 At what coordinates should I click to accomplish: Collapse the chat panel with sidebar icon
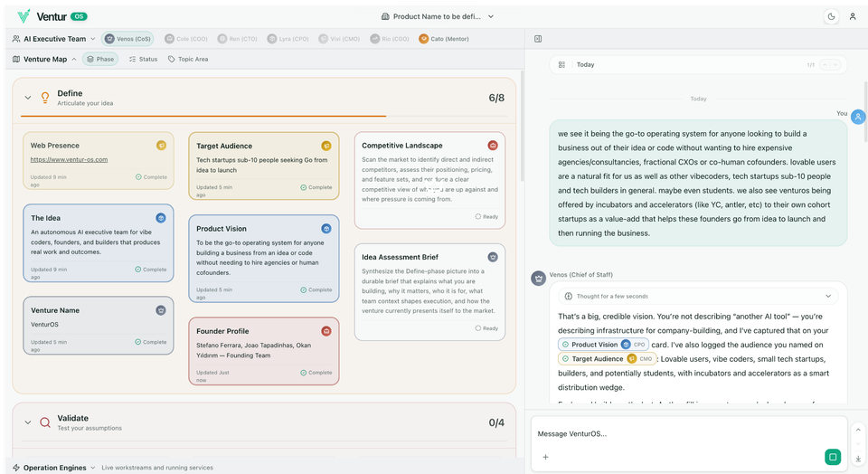[x=538, y=39]
